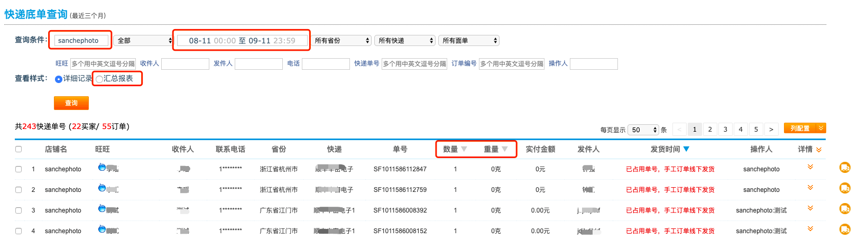
Task: Click the Wangwang chat icon in row 3
Action: coord(102,209)
